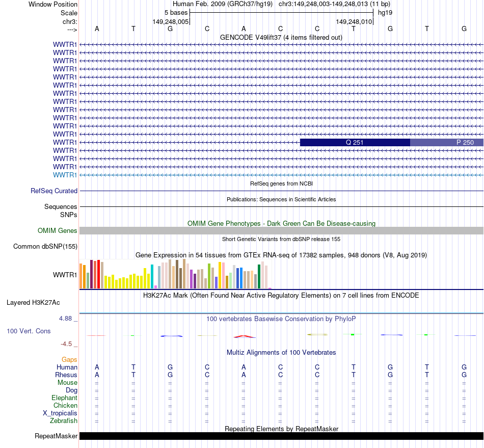Click the 4.88 PhyloP maximum value
Screen dimensions: 484x448
[65, 319]
